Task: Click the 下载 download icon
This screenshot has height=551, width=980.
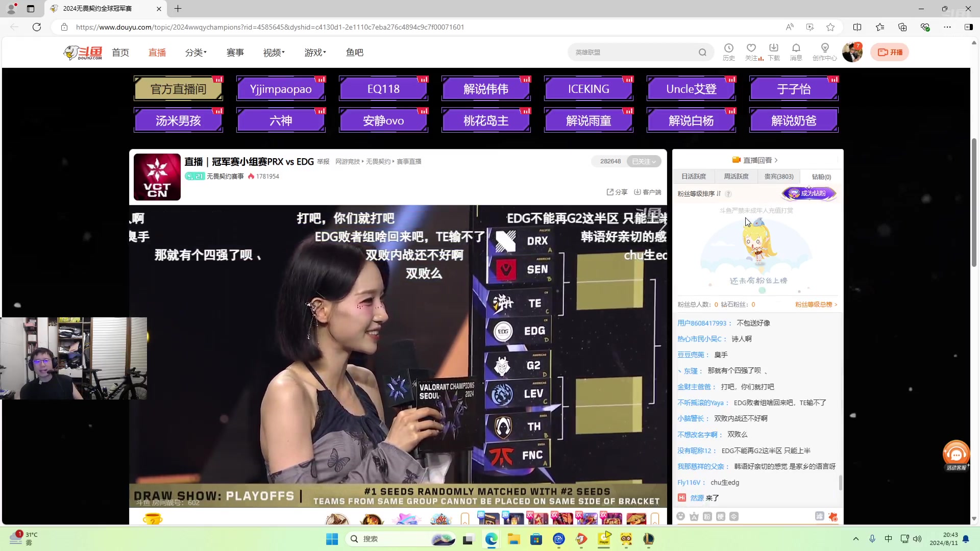Action: coord(774,52)
